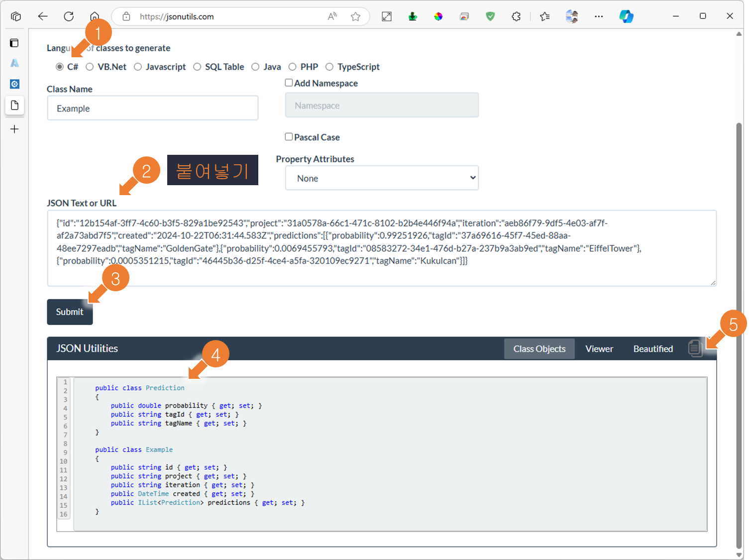Click the Submit button
Viewport: 749px width, 560px height.
pyautogui.click(x=70, y=312)
